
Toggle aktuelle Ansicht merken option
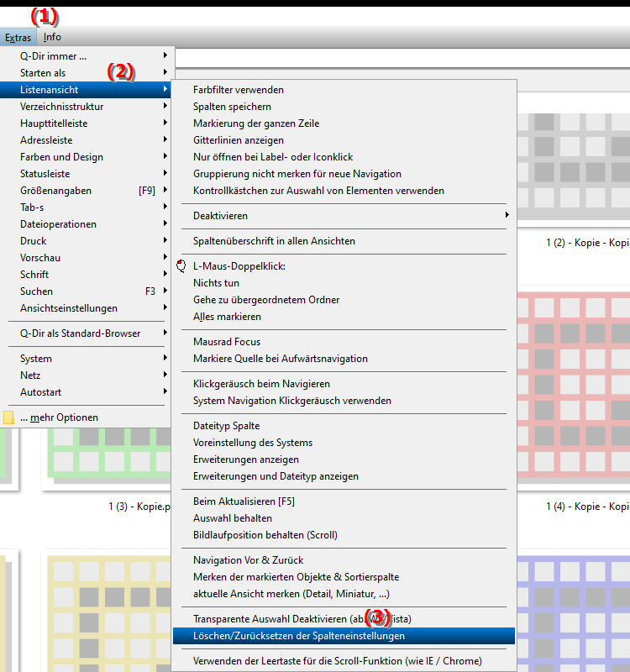(x=344, y=594)
